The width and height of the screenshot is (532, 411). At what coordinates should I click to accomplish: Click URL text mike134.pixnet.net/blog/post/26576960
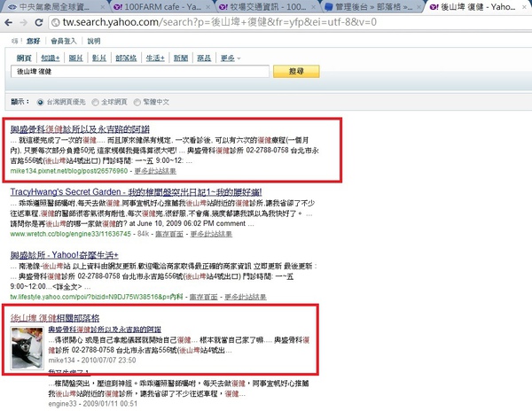pos(69,171)
